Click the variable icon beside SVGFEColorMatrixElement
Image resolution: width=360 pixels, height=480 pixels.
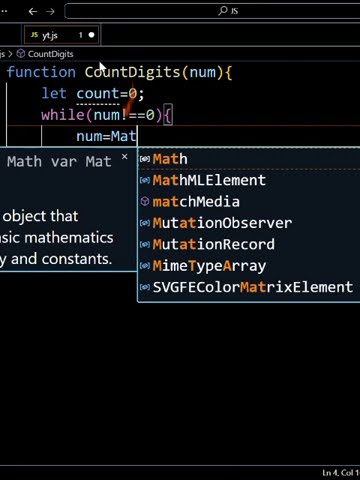(x=145, y=287)
